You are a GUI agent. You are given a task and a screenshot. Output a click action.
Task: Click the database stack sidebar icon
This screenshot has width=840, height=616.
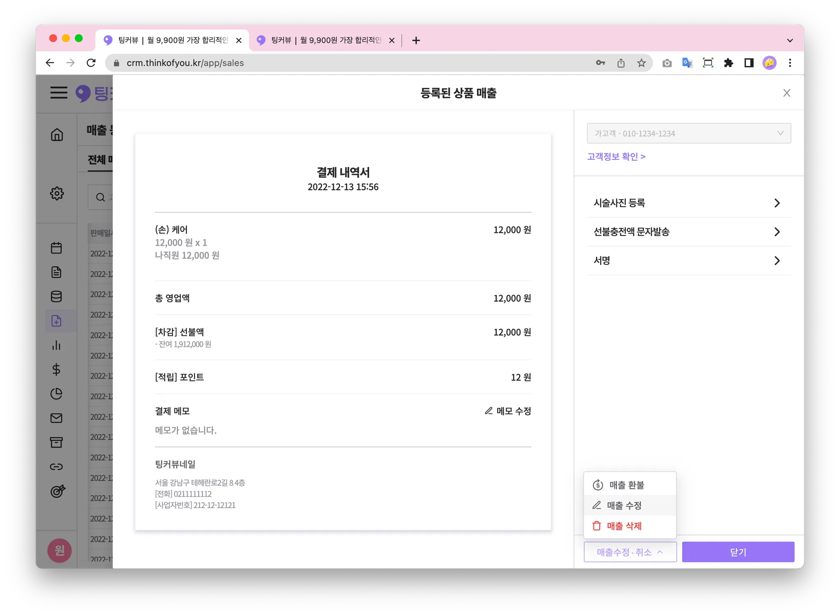coord(56,297)
